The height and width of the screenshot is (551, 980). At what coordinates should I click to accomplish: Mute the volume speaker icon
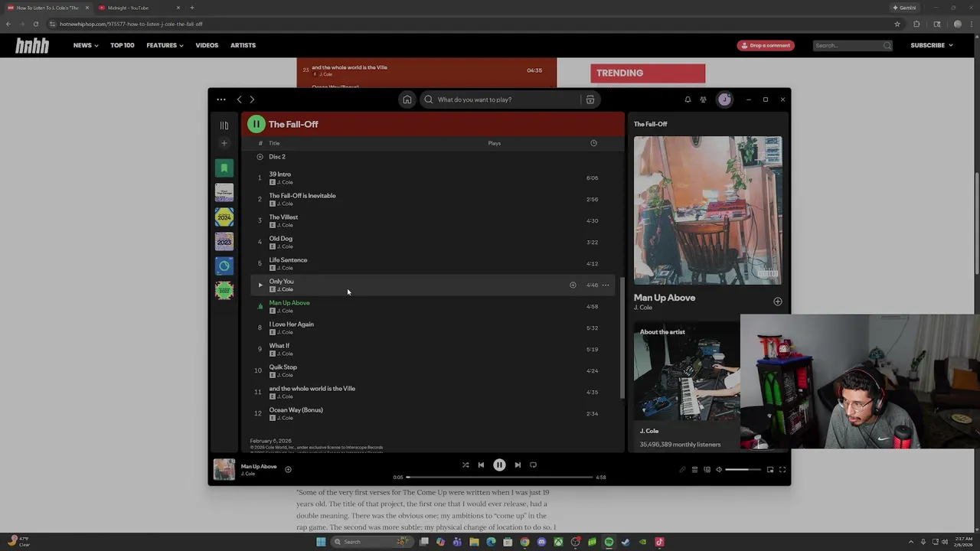coord(719,470)
